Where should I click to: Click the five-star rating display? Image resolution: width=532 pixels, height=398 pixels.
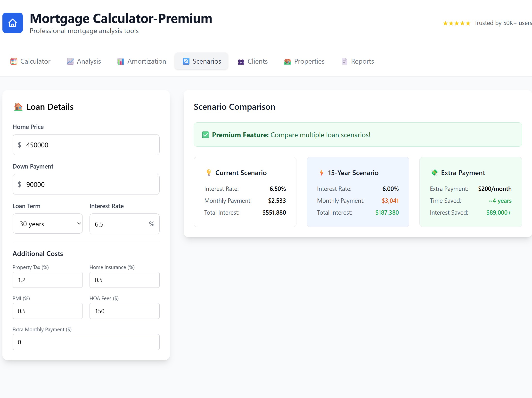(456, 23)
